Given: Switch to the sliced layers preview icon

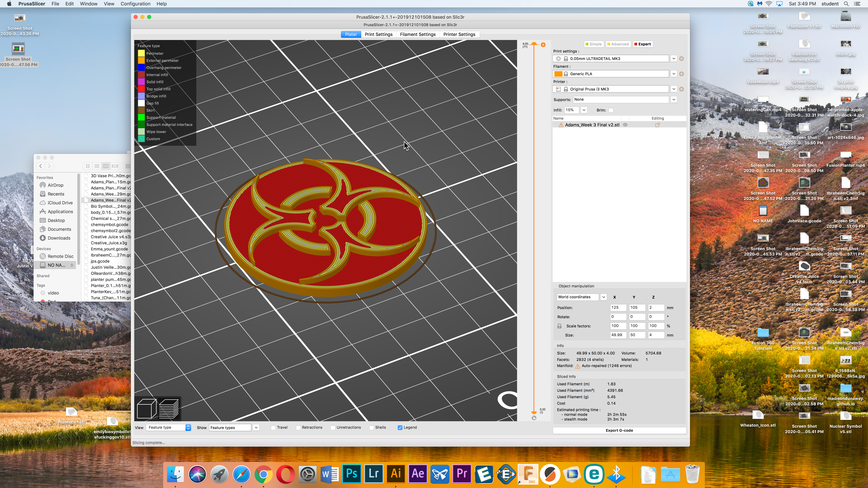Looking at the screenshot, I should (x=169, y=408).
